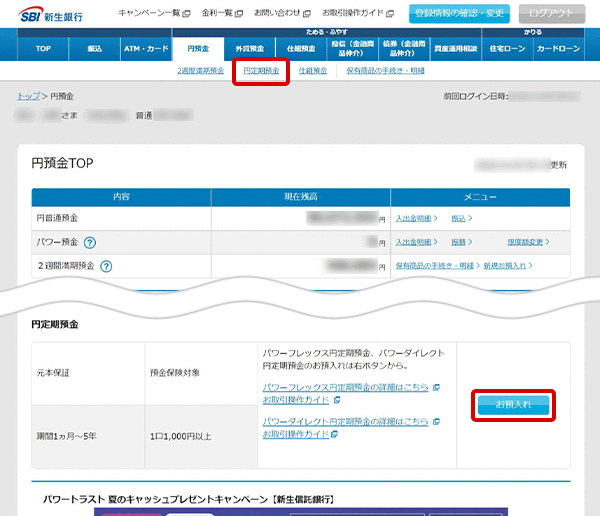
Task: Select the 外貨預金 navigation tab
Action: [x=250, y=49]
